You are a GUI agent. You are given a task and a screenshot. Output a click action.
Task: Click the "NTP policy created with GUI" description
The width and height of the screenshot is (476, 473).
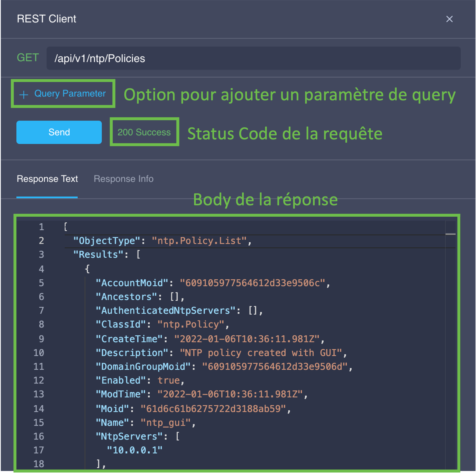click(x=261, y=353)
